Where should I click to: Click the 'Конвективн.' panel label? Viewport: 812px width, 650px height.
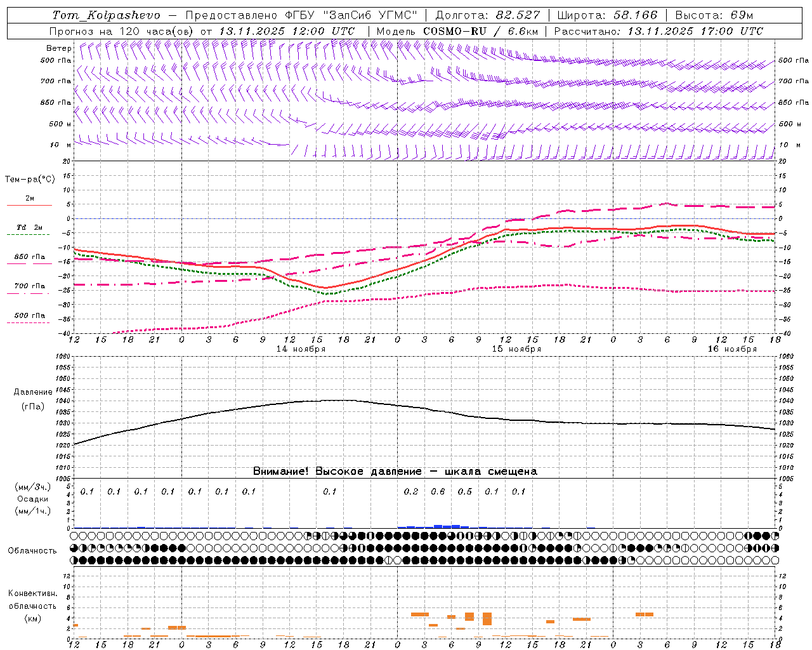[32, 594]
